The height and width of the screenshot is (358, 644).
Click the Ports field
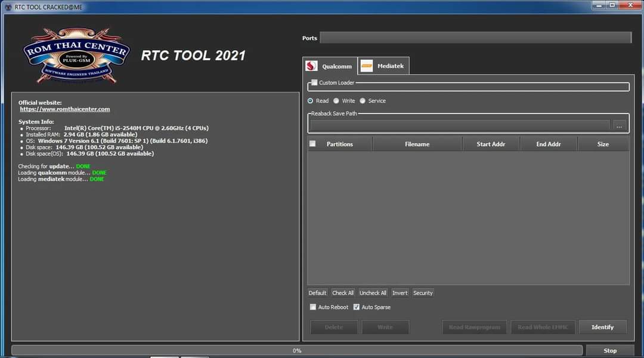pos(476,38)
